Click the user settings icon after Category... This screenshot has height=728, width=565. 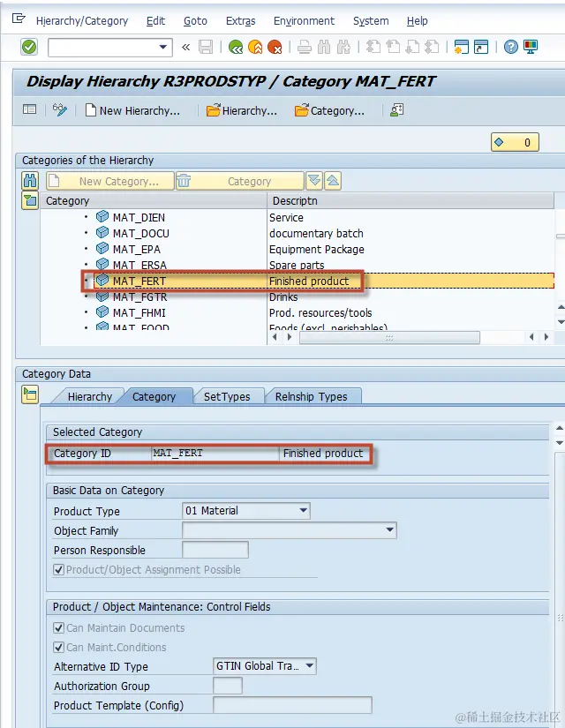coord(396,110)
